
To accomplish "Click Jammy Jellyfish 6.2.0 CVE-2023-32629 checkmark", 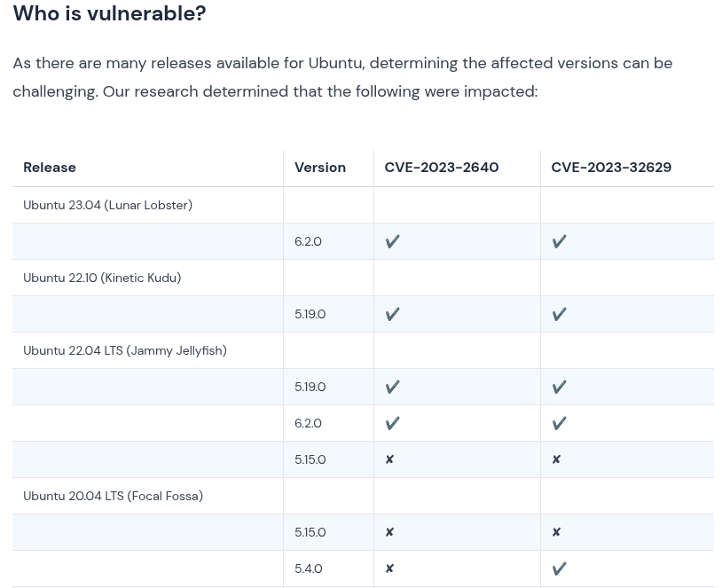I will (559, 423).
